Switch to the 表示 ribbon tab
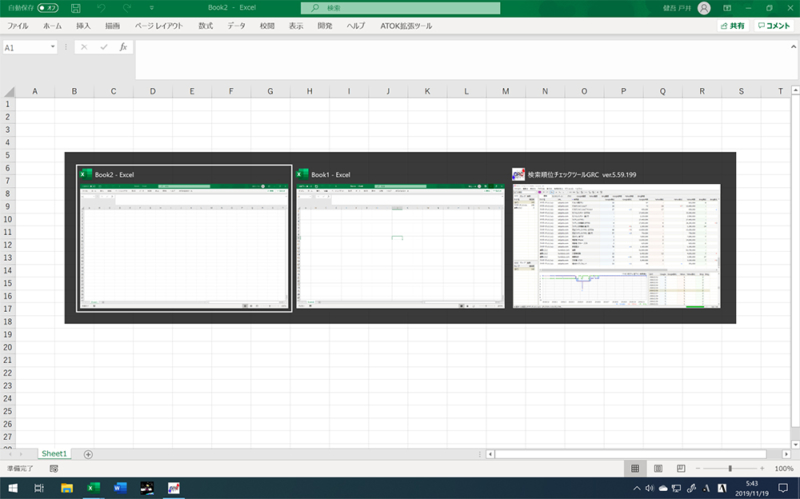Viewport: 800px width, 499px height. (296, 26)
